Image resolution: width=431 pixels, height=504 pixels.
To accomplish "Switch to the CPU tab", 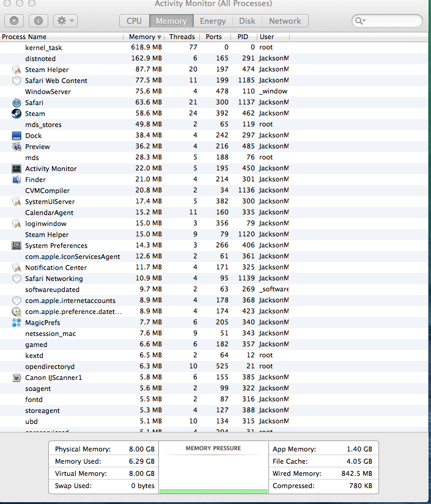I will point(134,21).
